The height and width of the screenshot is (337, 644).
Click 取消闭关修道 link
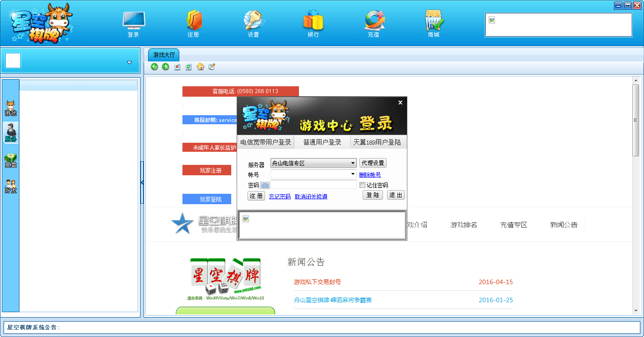pos(311,197)
